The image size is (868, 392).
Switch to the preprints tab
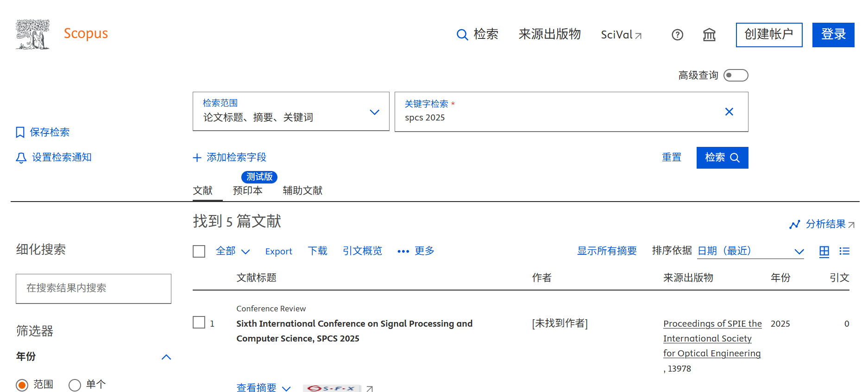pyautogui.click(x=247, y=190)
